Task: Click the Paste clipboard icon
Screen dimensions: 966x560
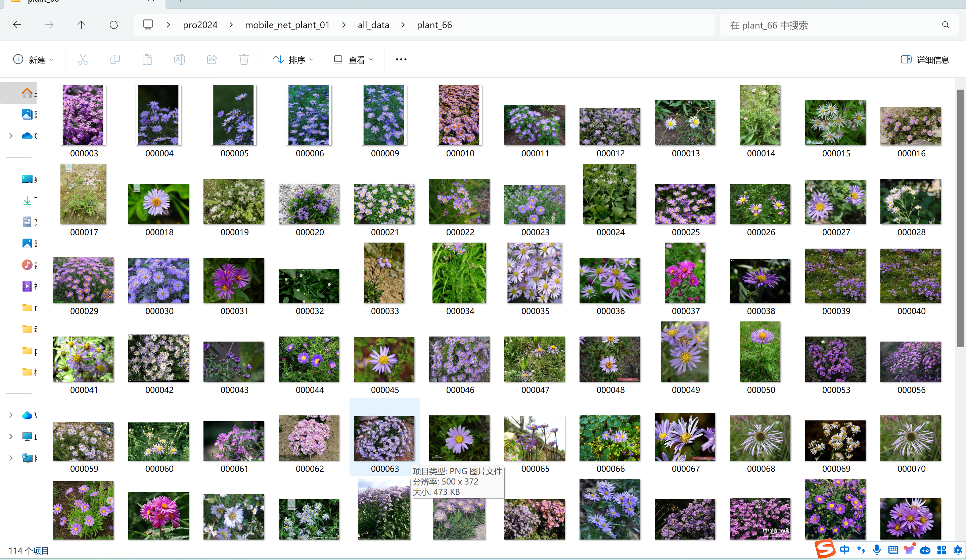Action: coord(147,59)
